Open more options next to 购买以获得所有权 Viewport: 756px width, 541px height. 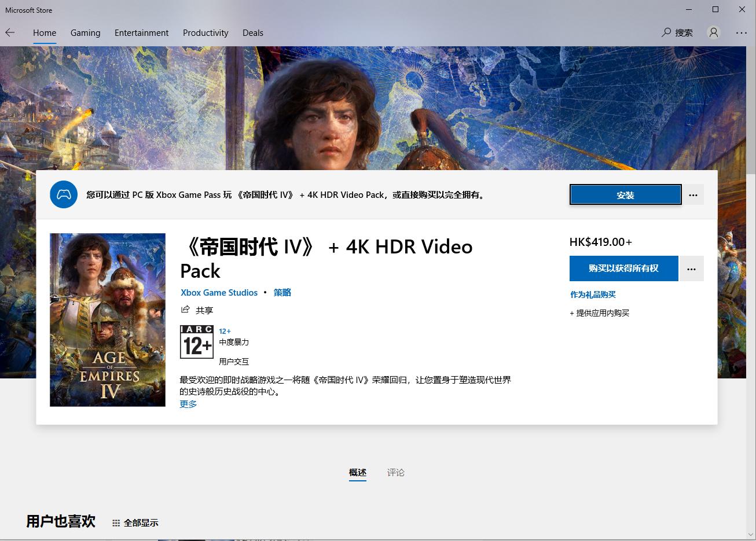[x=692, y=268]
